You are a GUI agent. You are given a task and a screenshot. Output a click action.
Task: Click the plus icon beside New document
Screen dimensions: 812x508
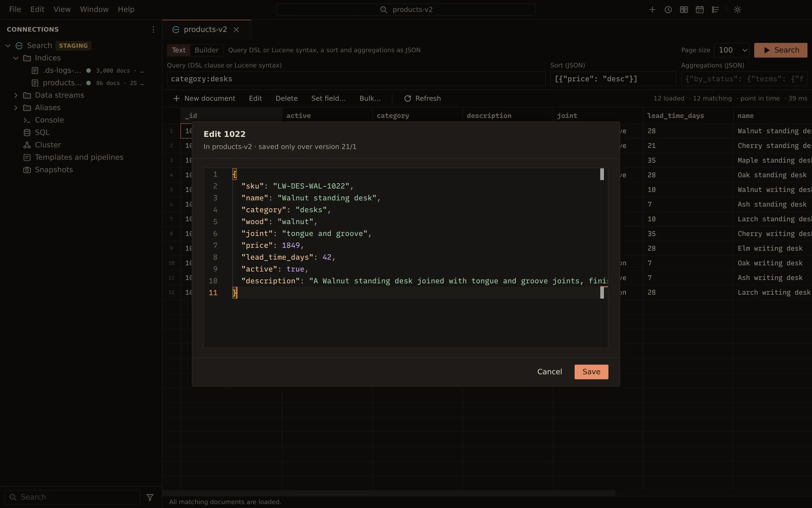pyautogui.click(x=176, y=99)
